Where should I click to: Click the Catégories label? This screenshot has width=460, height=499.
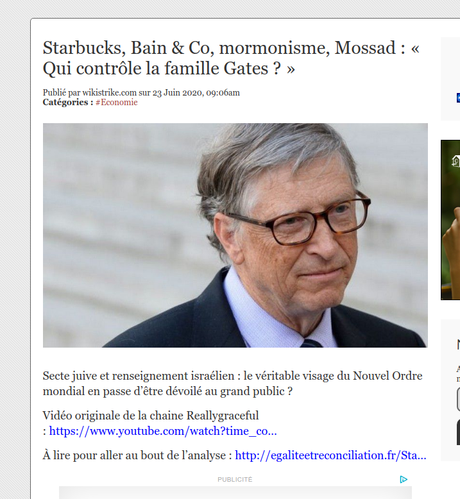click(68, 102)
